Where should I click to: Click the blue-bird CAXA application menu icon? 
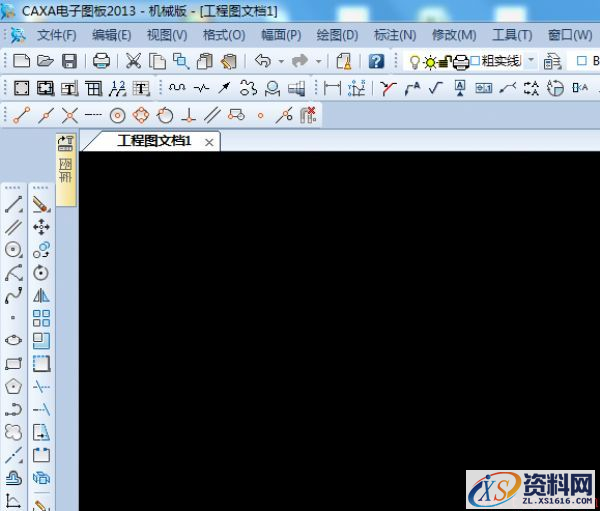coord(18,35)
